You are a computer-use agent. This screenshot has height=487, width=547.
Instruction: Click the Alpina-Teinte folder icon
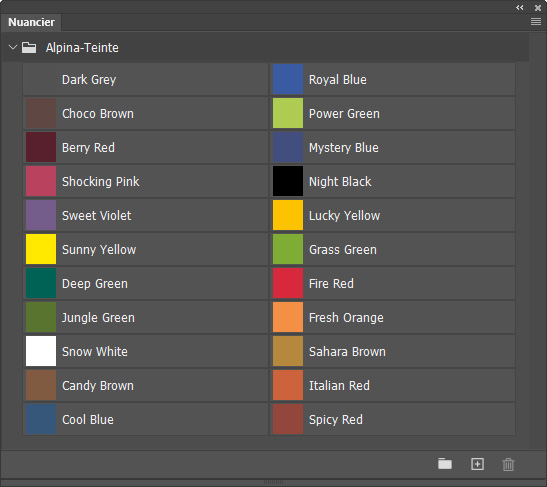click(x=29, y=47)
